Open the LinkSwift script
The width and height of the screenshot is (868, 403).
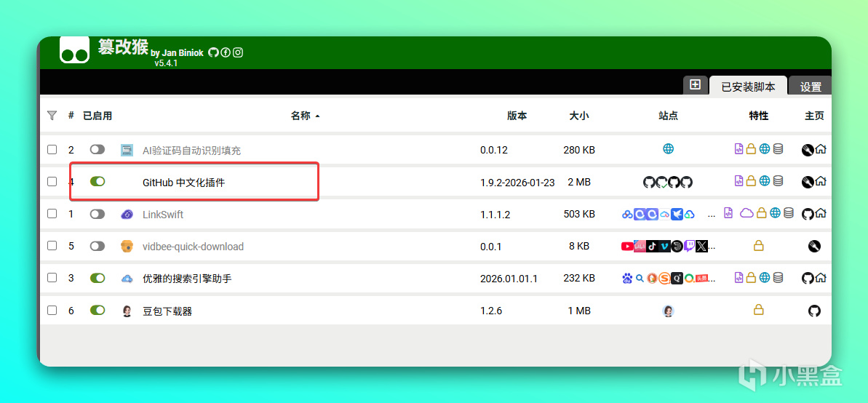coord(163,215)
